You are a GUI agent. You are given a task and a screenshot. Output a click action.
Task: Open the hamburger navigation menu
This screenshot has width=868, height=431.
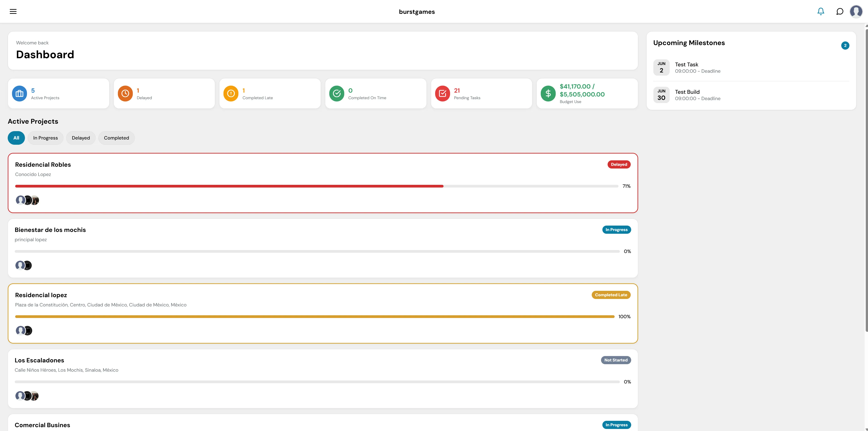13,12
